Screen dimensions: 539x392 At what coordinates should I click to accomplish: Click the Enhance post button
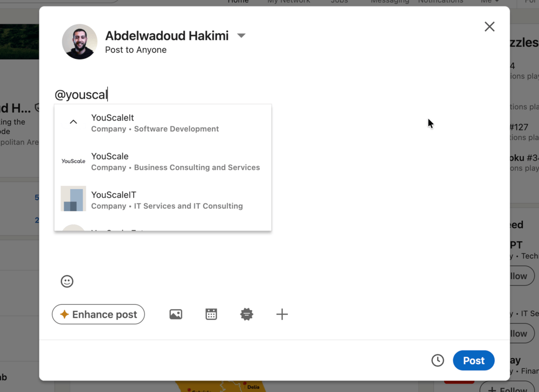(98, 314)
